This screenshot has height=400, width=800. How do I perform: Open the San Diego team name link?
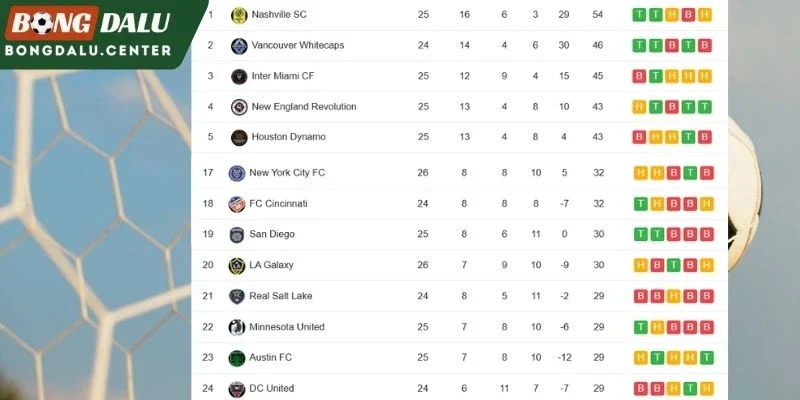pos(272,234)
